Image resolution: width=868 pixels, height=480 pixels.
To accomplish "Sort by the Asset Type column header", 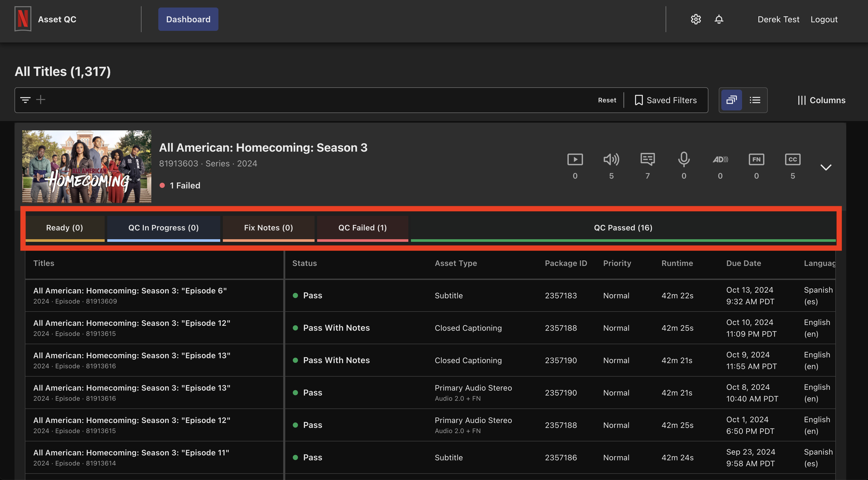I will pyautogui.click(x=456, y=263).
